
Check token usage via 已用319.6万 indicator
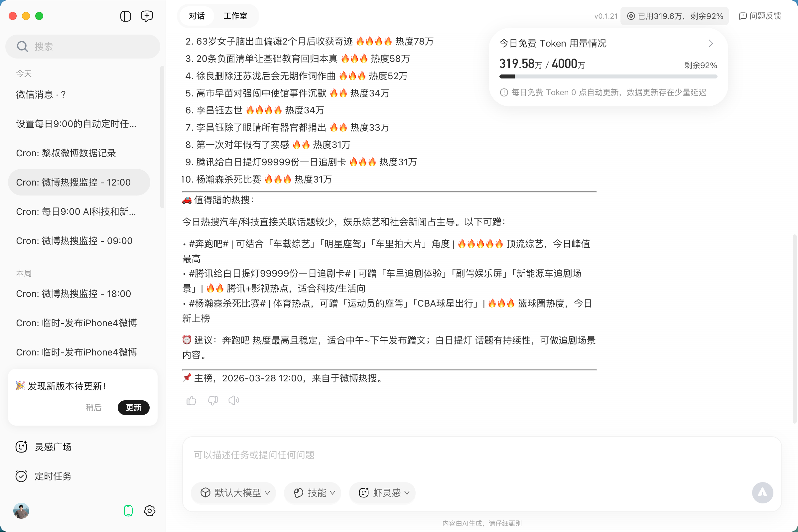[675, 16]
